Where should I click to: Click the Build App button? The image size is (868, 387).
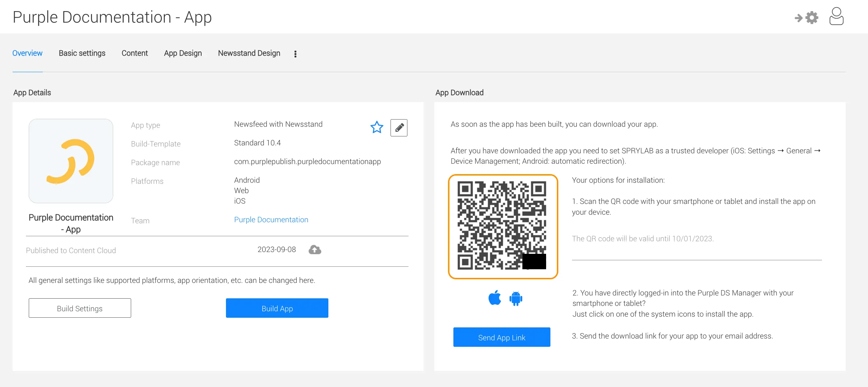(x=277, y=308)
